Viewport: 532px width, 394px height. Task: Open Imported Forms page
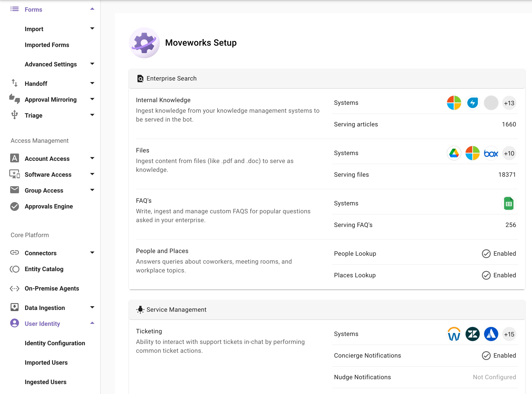[47, 45]
